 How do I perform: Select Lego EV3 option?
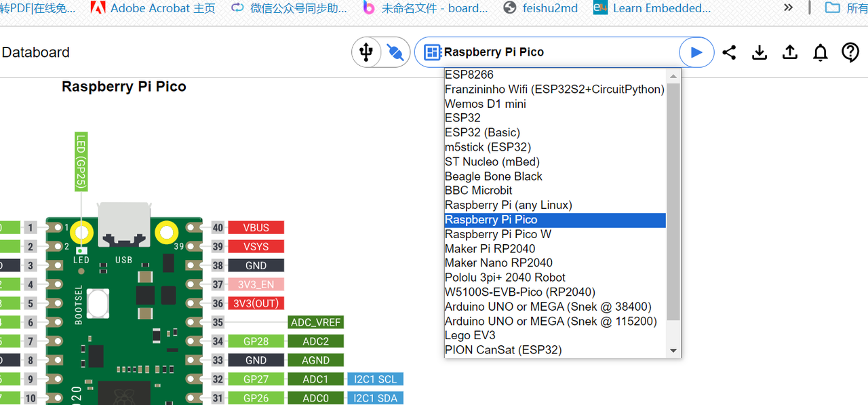(555, 336)
